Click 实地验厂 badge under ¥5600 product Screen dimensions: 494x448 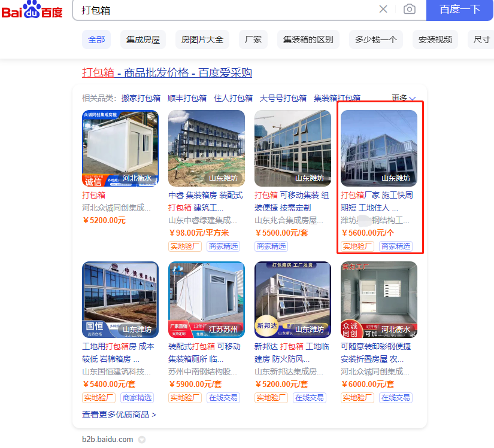[357, 246]
